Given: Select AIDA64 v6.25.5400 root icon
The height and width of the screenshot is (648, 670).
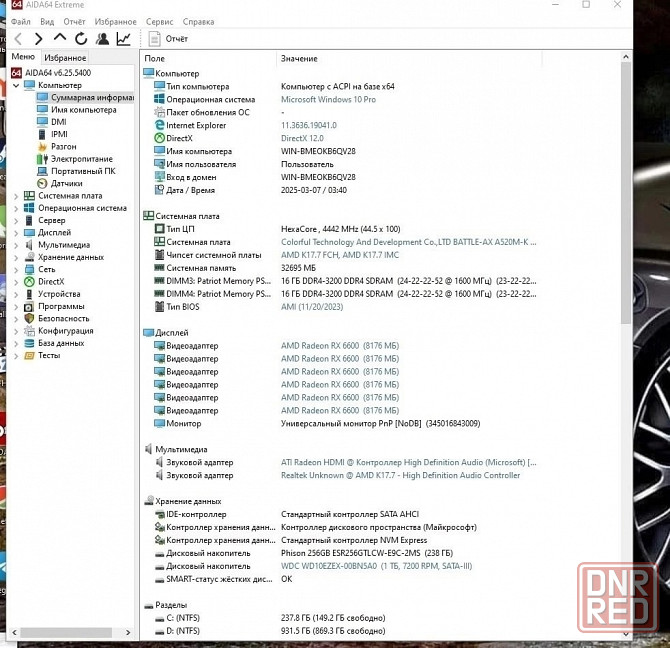Looking at the screenshot, I should click(16, 73).
